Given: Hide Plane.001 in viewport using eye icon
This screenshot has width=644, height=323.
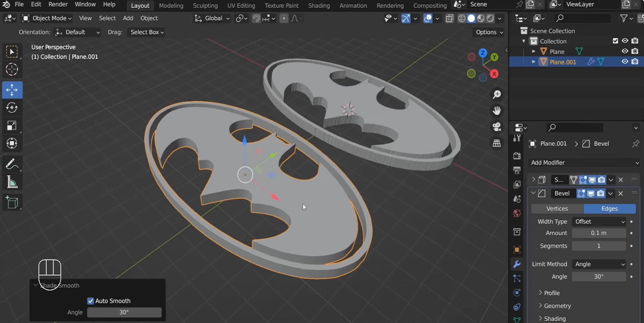Looking at the screenshot, I should pos(625,62).
